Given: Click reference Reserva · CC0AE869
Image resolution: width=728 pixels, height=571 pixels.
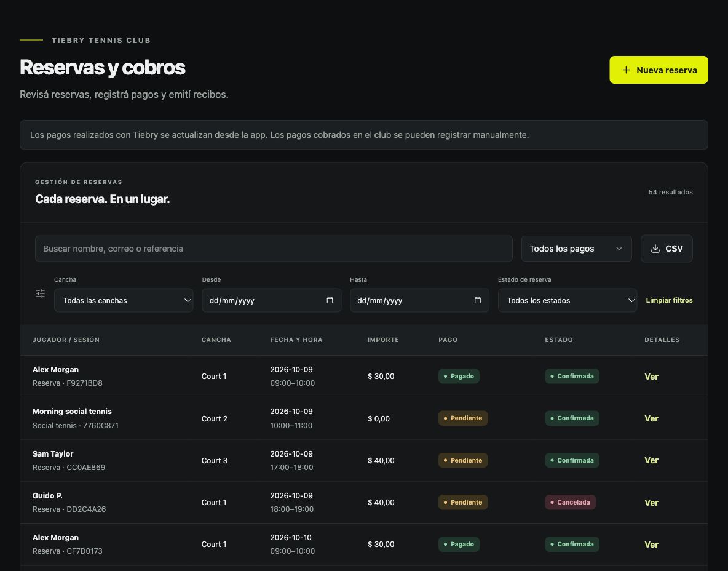Looking at the screenshot, I should 69,468.
